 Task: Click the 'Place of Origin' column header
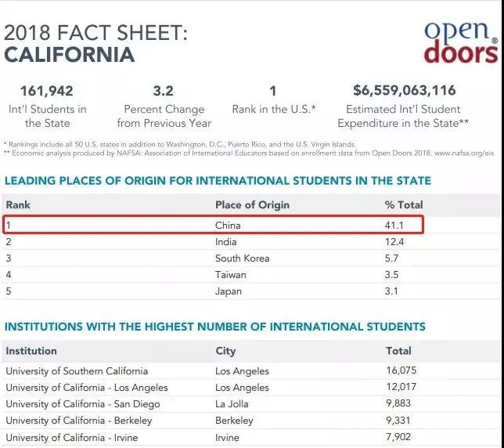pos(252,205)
